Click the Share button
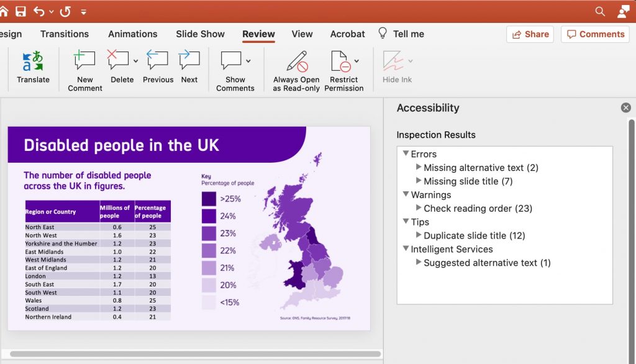636x364 pixels. [x=530, y=34]
